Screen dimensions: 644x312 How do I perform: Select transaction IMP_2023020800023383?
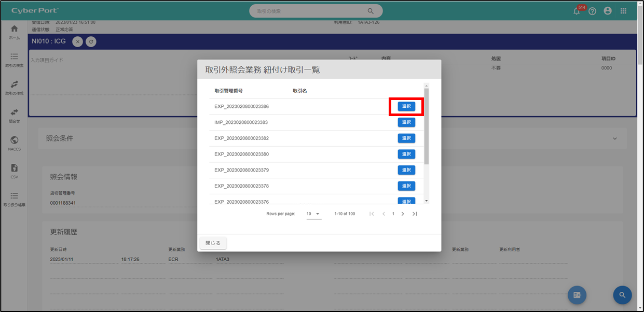click(x=406, y=122)
